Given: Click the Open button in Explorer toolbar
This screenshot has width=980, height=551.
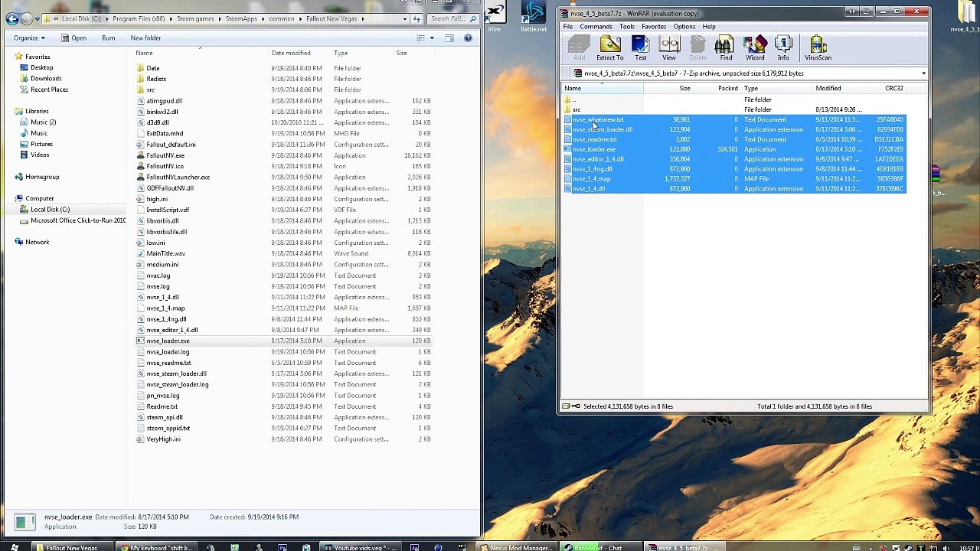Looking at the screenshot, I should tap(73, 37).
